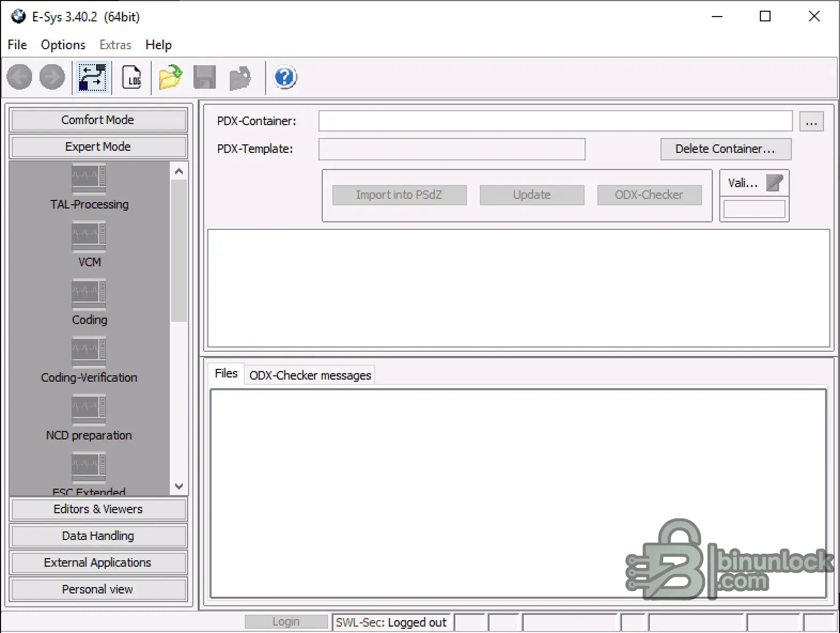Click the ODX-Checker button
The height and width of the screenshot is (633, 840).
click(x=649, y=195)
